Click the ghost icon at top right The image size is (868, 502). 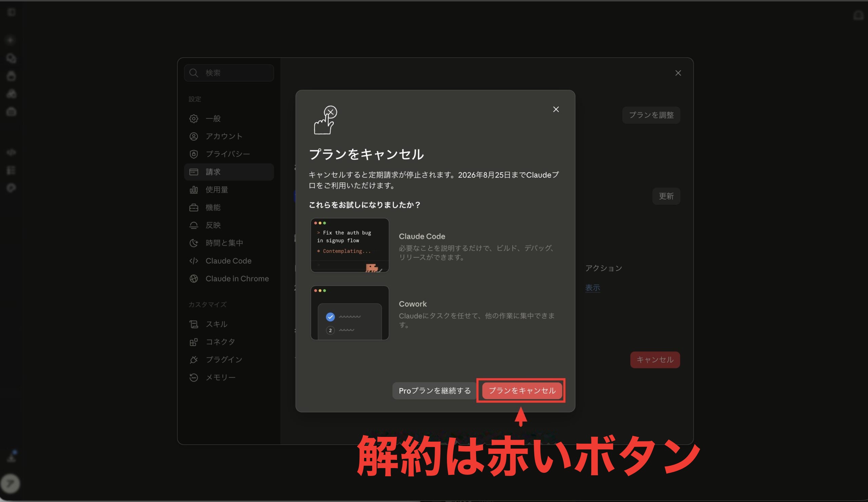859,15
